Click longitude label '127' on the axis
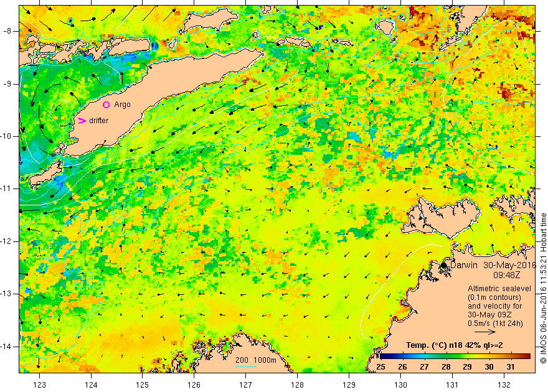The height and width of the screenshot is (392, 548). (246, 385)
